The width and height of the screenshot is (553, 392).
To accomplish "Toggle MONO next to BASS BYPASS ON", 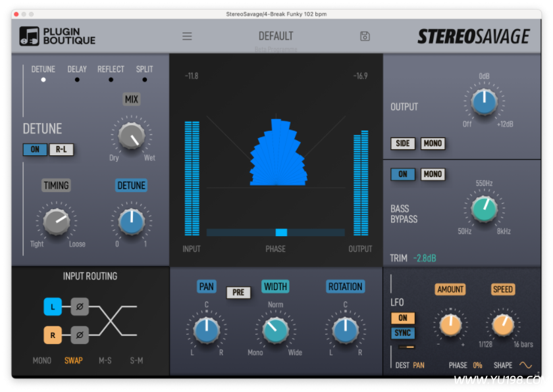I will point(433,174).
